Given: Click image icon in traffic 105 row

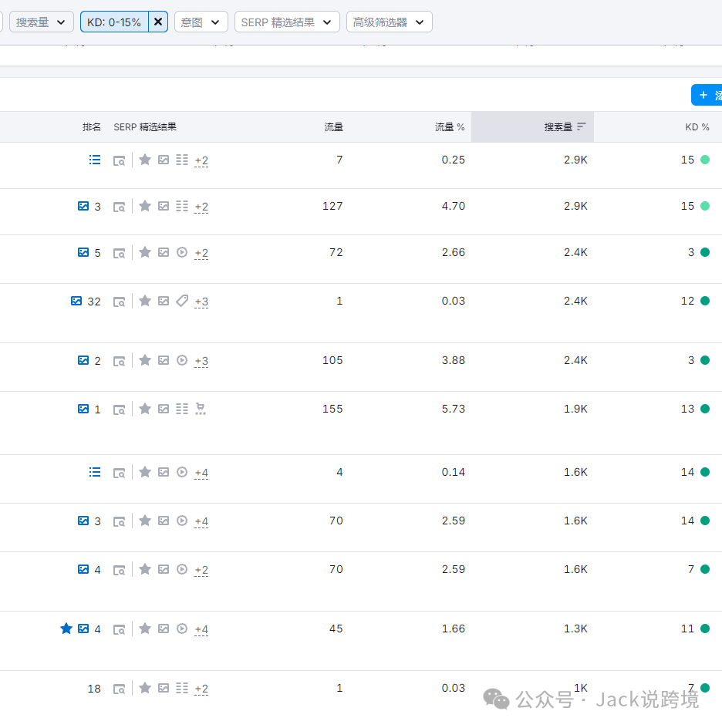Looking at the screenshot, I should [164, 360].
